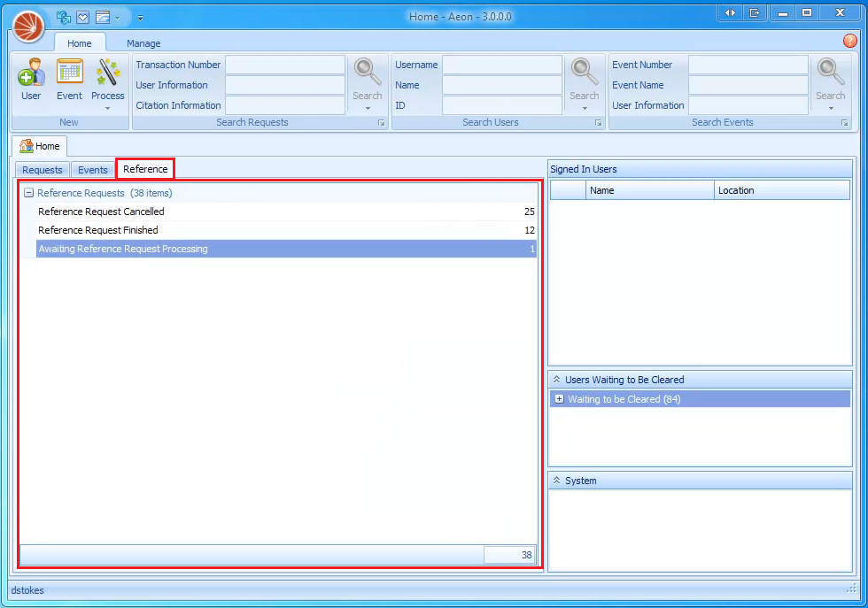Click the Search Events magnifier icon
This screenshot has width=868, height=608.
830,71
